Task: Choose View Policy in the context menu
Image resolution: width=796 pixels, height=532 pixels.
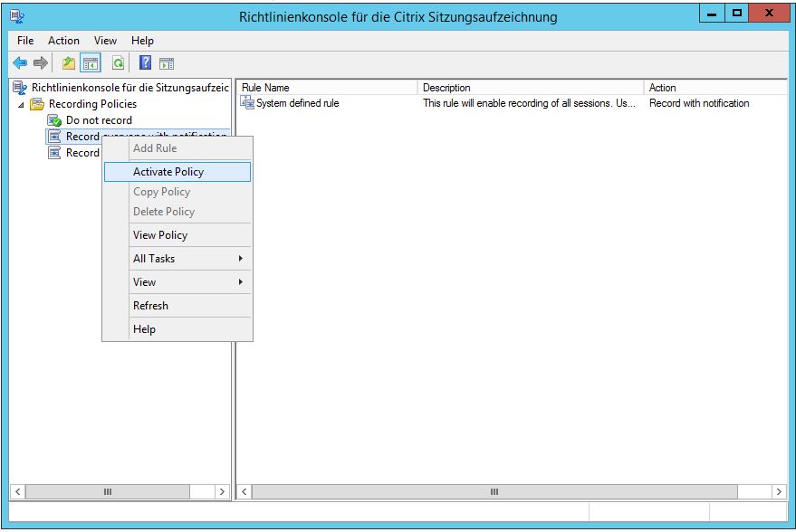Action: [159, 234]
